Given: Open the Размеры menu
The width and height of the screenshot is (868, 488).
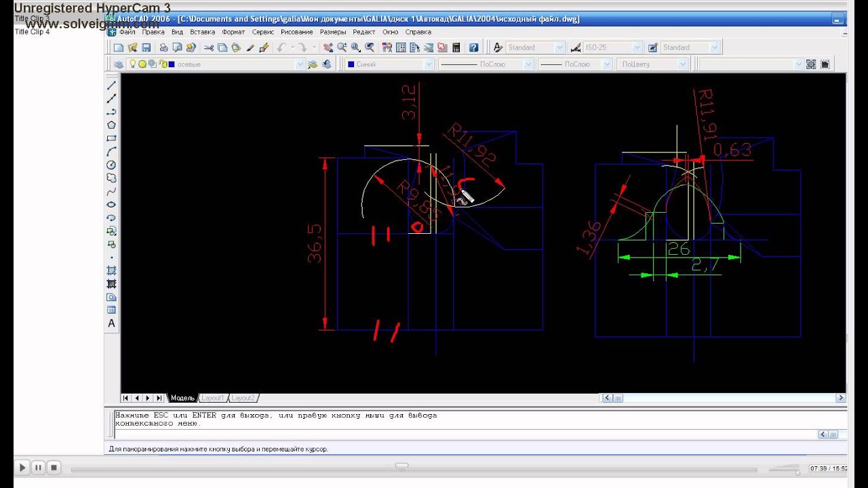Looking at the screenshot, I should click(x=333, y=32).
